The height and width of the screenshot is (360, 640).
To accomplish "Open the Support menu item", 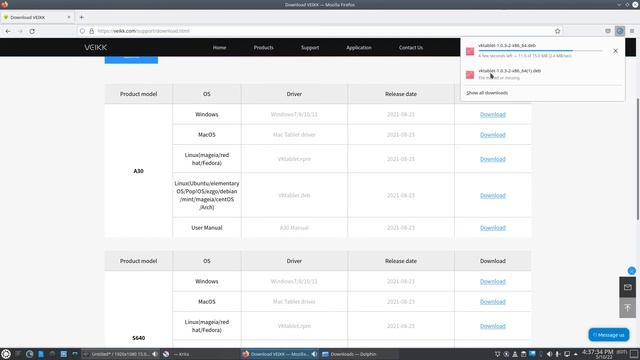I will (310, 47).
